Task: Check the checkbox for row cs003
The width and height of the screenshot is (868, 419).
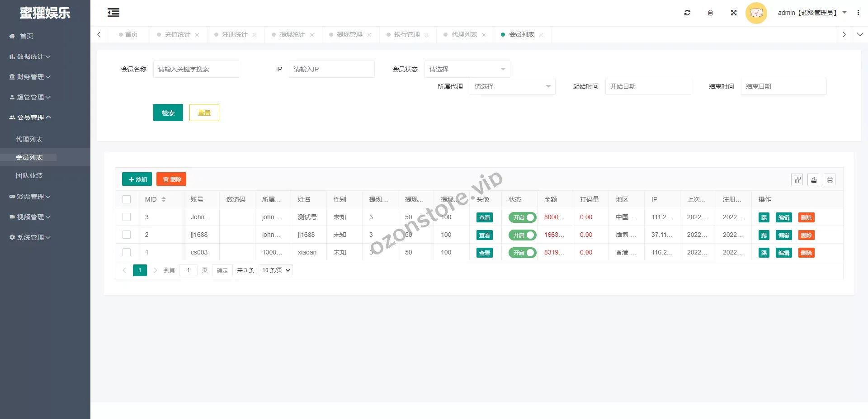Action: tap(127, 252)
